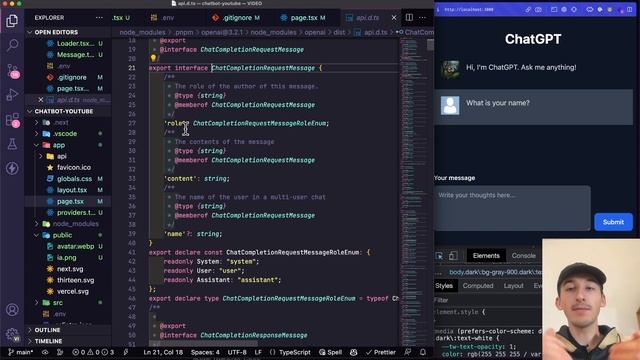The image size is (640, 360).
Task: Open globals.css in the file tree
Action: point(74,178)
